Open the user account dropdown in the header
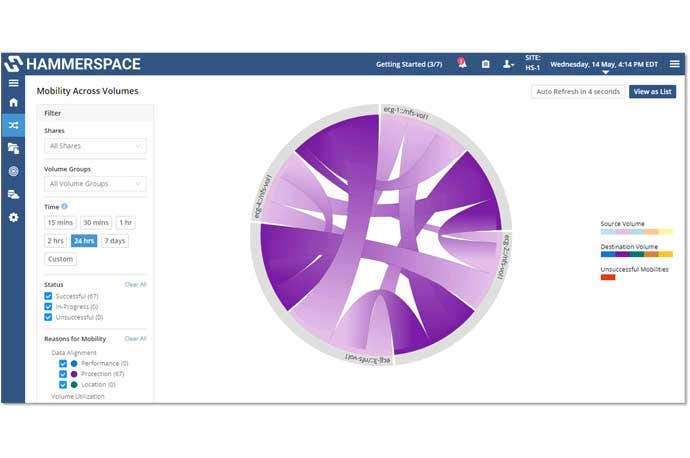 (509, 64)
